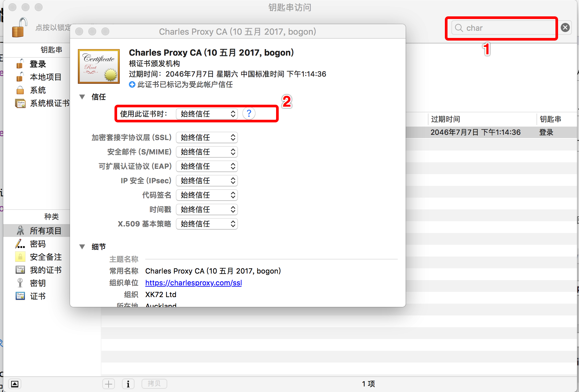Click the 登录 keychain lock icon

pos(20,64)
